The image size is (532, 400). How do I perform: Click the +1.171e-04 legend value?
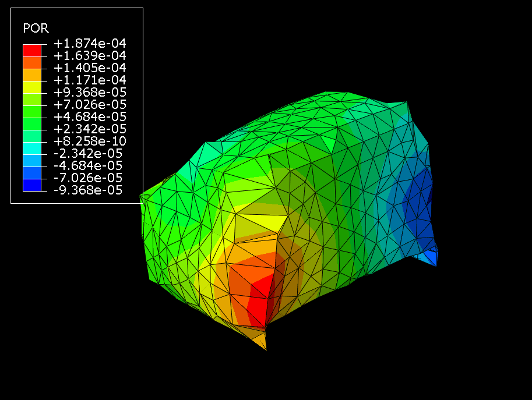tap(89, 80)
